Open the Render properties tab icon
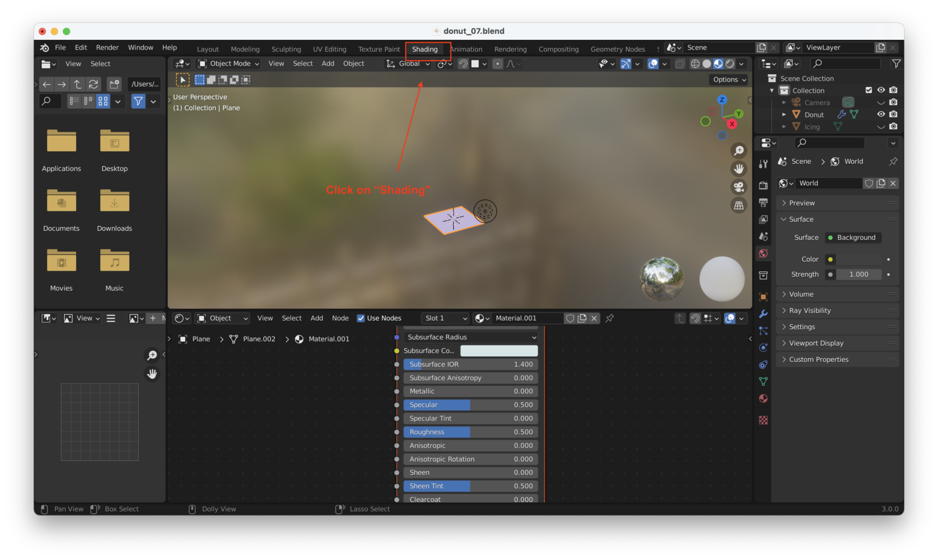The image size is (938, 560). 763,185
